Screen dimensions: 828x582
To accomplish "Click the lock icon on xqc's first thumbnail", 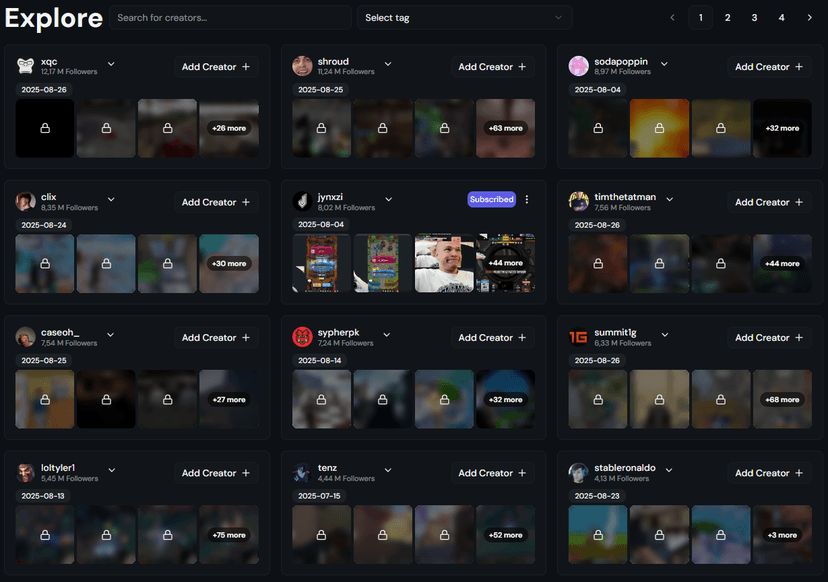I will coord(44,128).
